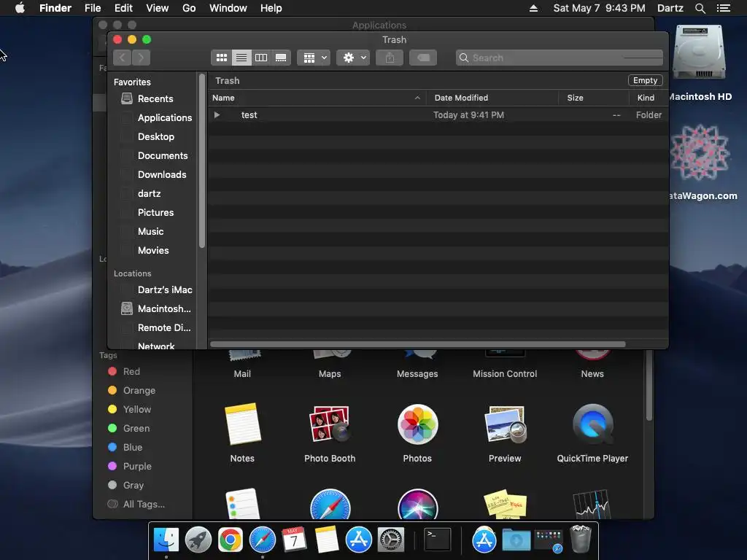Click the horizontal scrollbar in Trash window
This screenshot has height=560, width=747.
click(418, 344)
